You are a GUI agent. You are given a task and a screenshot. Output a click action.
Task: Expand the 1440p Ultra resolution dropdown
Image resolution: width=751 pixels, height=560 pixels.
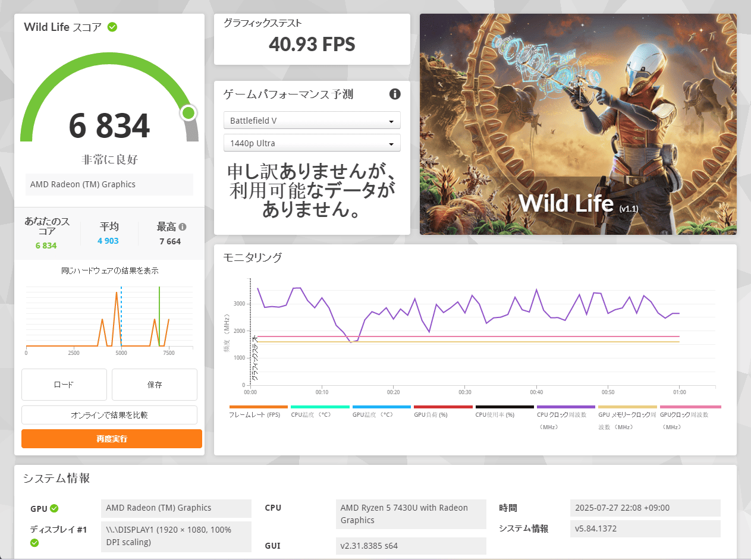312,143
